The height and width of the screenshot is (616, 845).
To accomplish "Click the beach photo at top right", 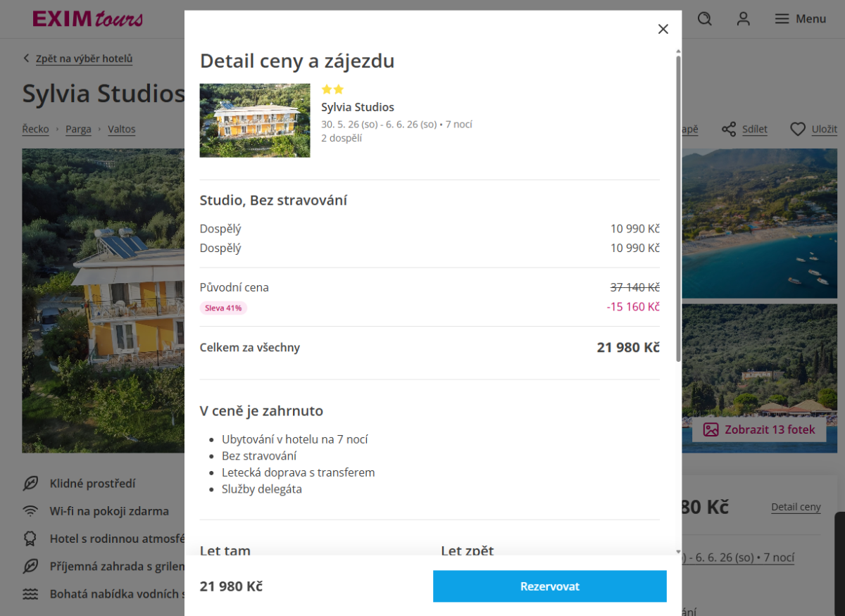I will tap(759, 222).
